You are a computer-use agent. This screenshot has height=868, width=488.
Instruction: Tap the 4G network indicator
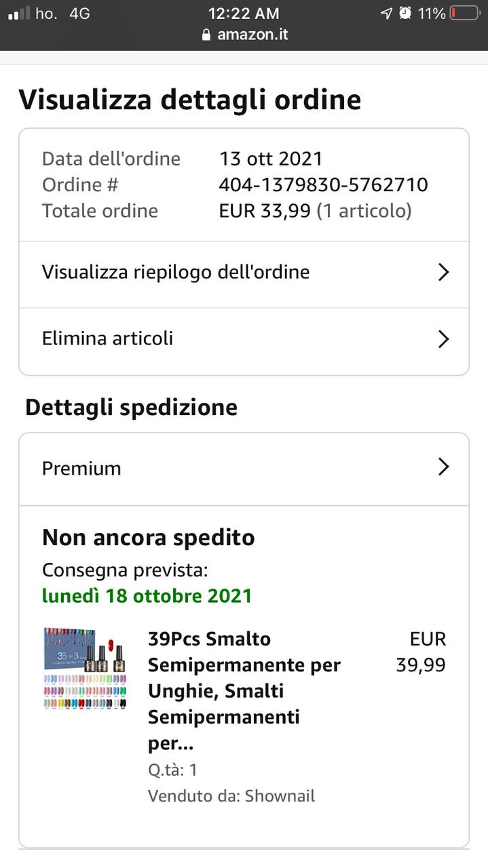79,13
